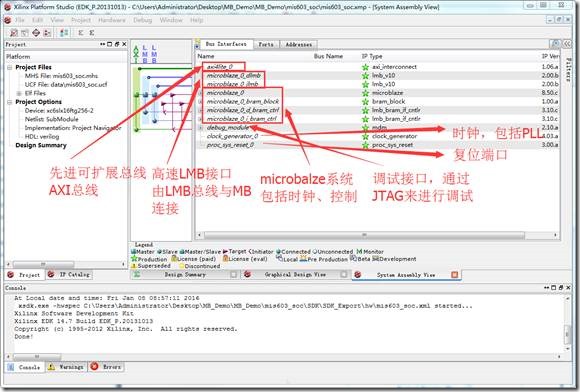Click the blue block-diagram toolbar icon

point(64,33)
